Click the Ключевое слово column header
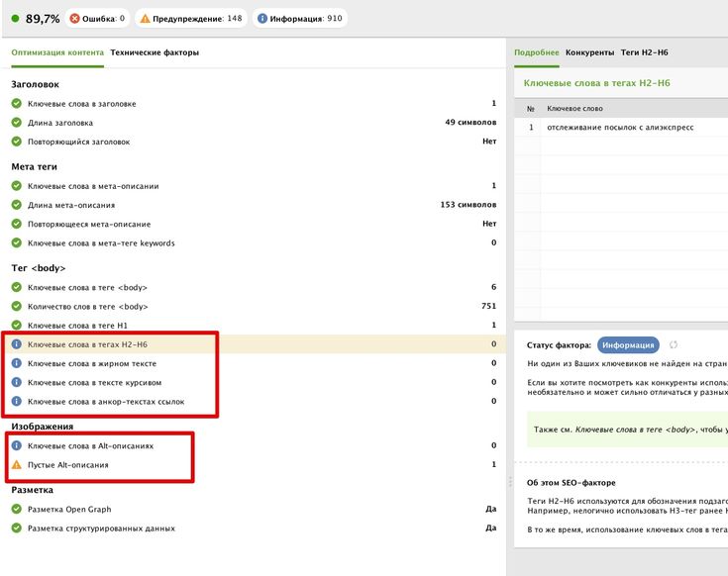Screen dimensions: 728x576 pos(575,109)
